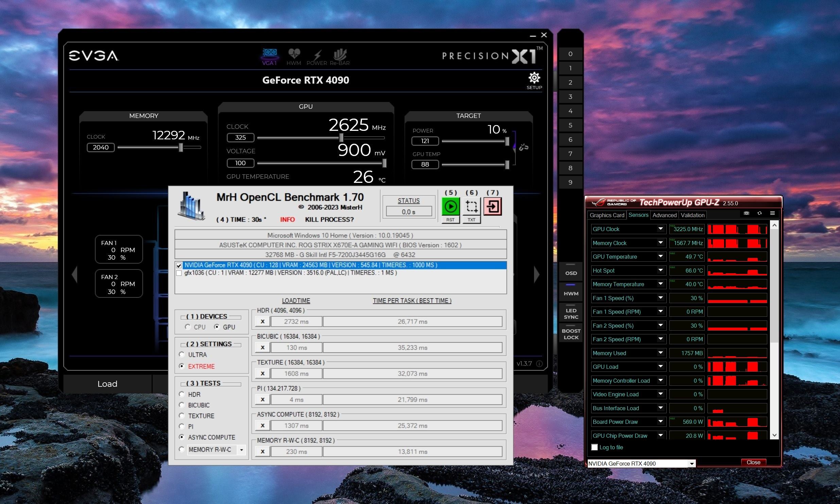Click the pink exit icon in MrH OpenCL Benchmark
This screenshot has height=504, width=840.
(x=493, y=206)
